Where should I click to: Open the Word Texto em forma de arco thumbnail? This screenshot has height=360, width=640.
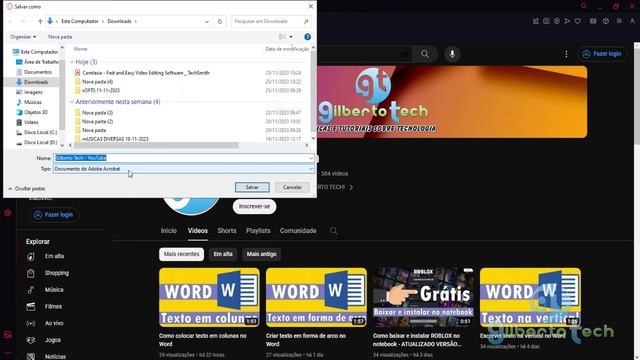[x=316, y=298]
